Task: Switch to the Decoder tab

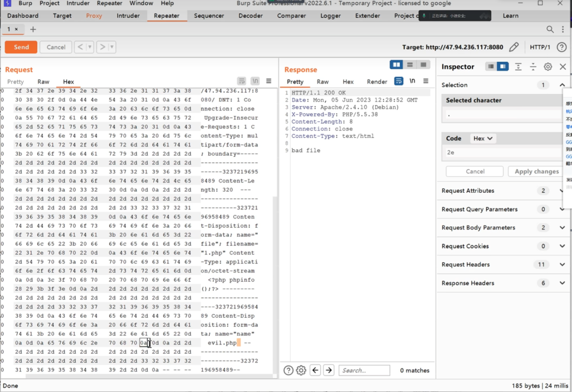Action: [x=251, y=15]
